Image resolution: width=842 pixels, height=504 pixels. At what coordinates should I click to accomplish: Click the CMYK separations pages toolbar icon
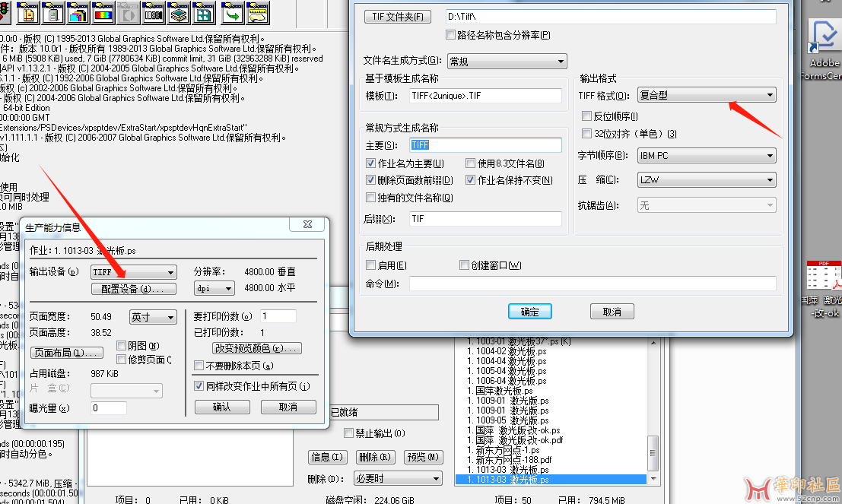pos(78,13)
